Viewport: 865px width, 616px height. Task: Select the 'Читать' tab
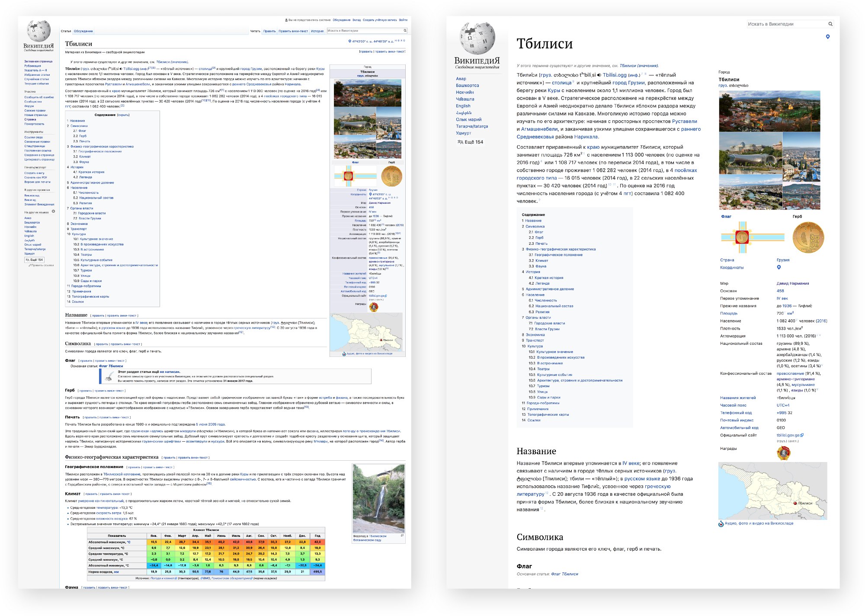[x=255, y=31]
